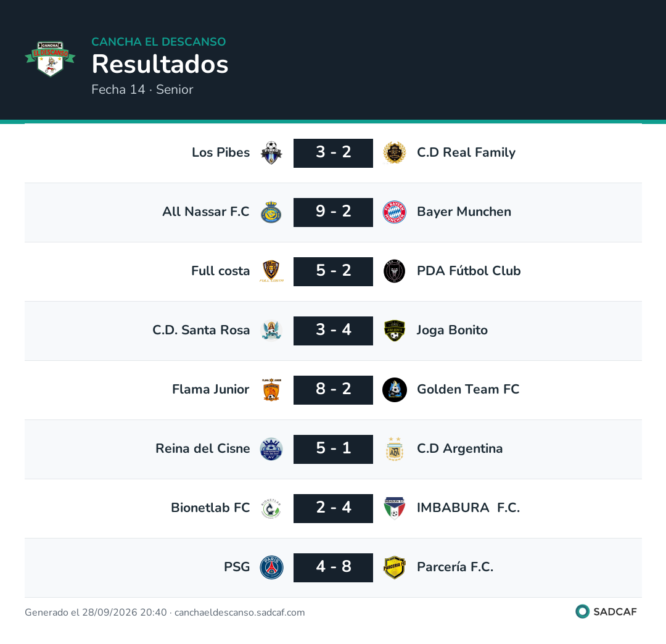Click the Bionetlab FC team name
Screen dimensions: 666x644
[210, 508]
